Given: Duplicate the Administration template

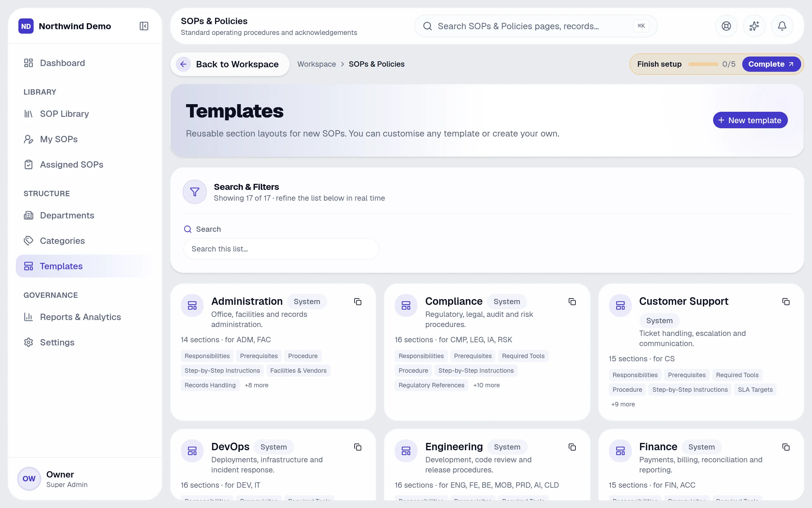Looking at the screenshot, I should tap(358, 302).
